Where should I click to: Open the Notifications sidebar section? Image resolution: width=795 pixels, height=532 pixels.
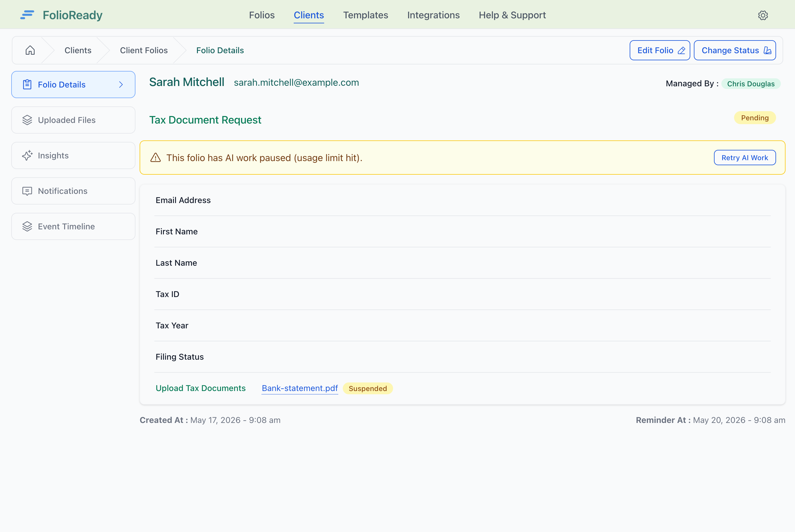coord(73,191)
